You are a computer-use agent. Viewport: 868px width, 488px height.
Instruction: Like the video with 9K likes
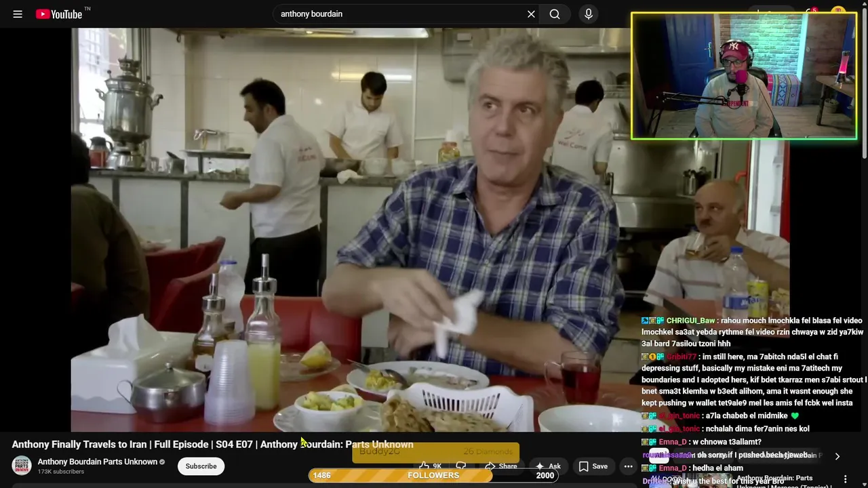[x=430, y=466]
